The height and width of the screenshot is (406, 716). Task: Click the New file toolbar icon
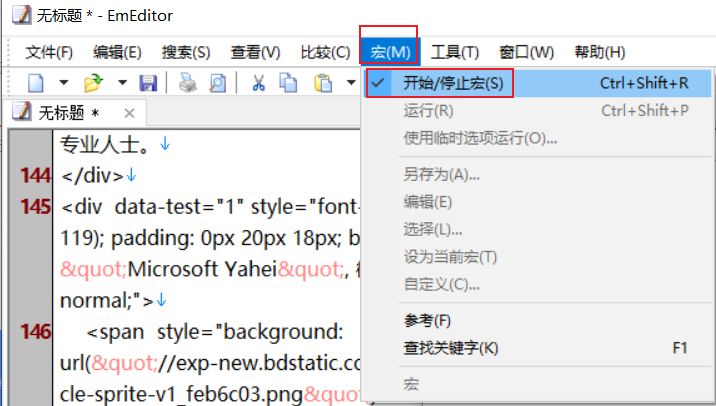point(36,83)
